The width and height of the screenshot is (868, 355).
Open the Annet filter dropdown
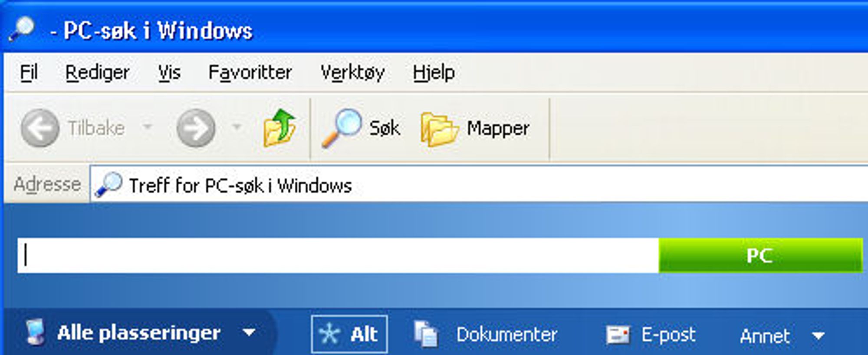(x=782, y=336)
